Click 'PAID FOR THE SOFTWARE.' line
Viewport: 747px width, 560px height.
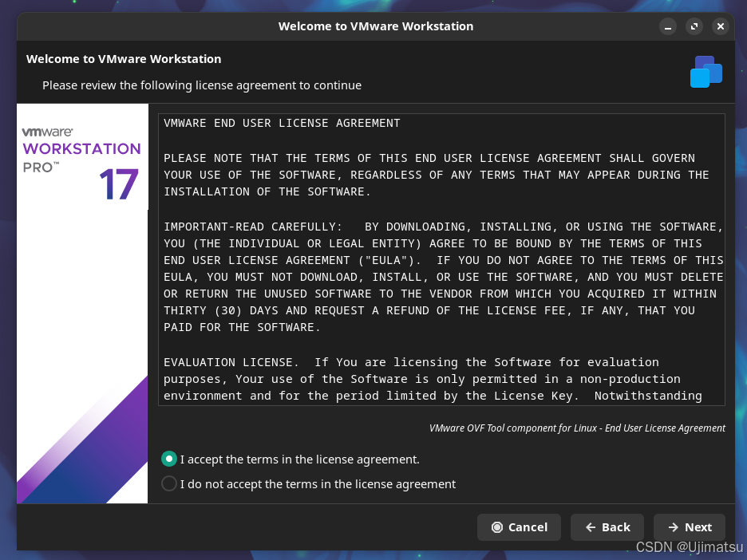point(242,327)
